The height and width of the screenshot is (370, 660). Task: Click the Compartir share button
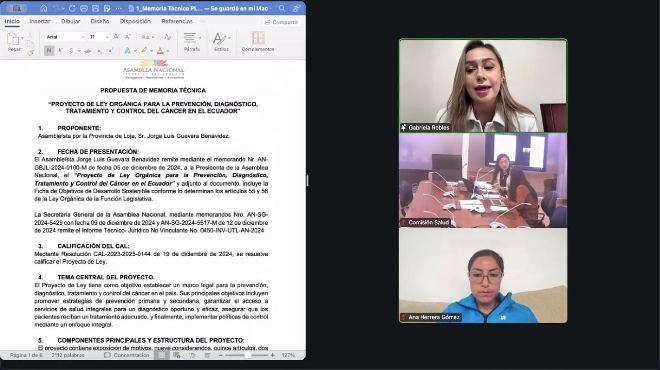point(281,22)
